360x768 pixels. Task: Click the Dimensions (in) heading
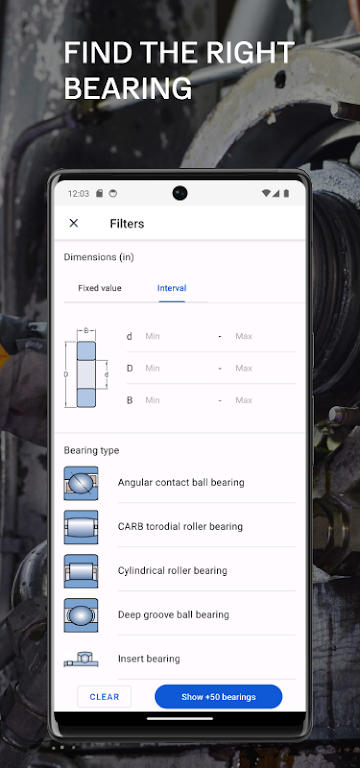tap(99, 257)
